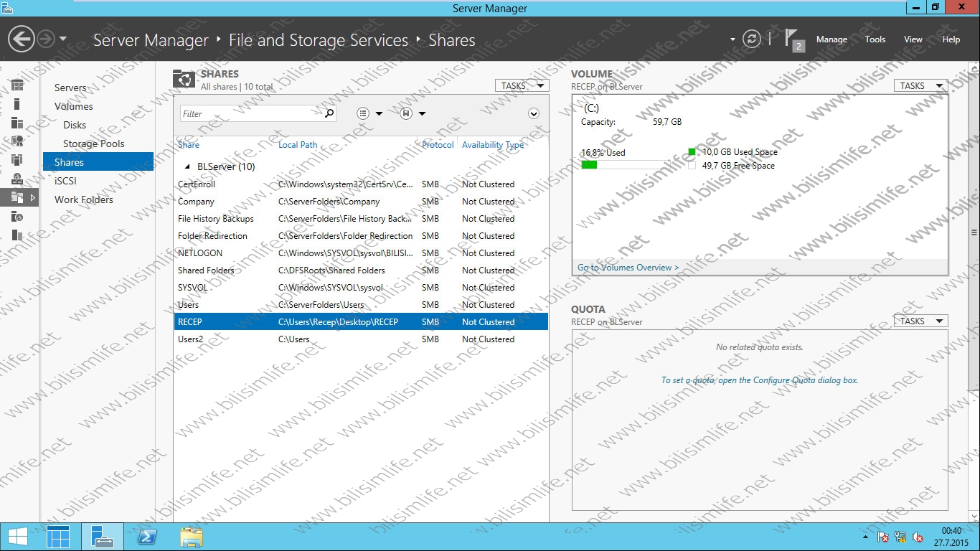Click the SHARES tile icon
The width and height of the screenshot is (980, 551).
184,79
